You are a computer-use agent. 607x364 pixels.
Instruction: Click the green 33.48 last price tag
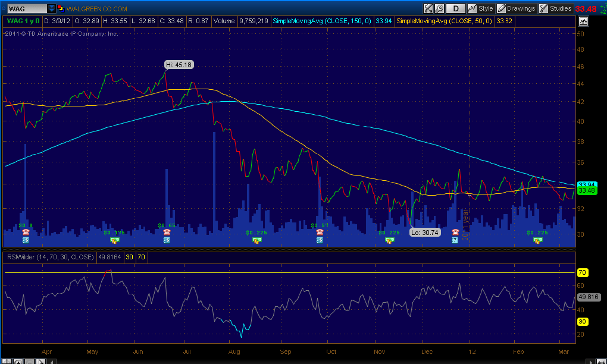point(587,191)
